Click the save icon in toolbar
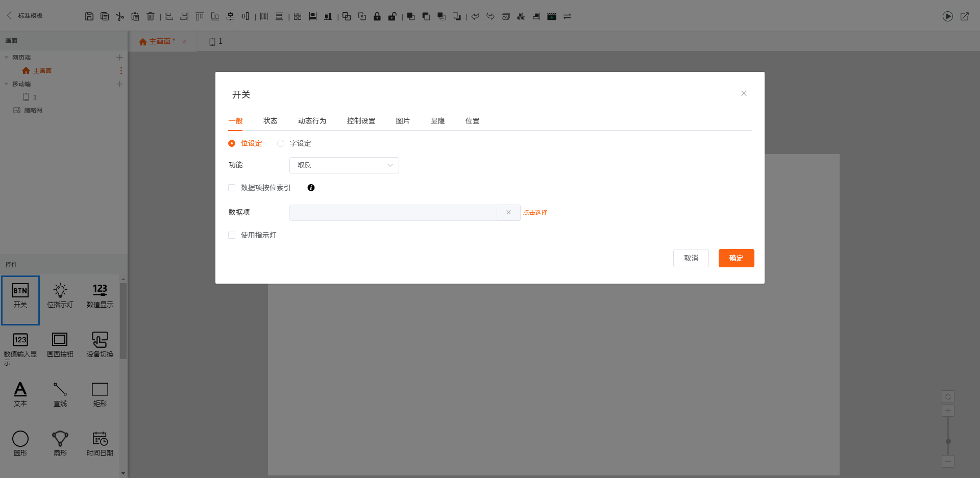980x478 pixels. [x=89, y=16]
